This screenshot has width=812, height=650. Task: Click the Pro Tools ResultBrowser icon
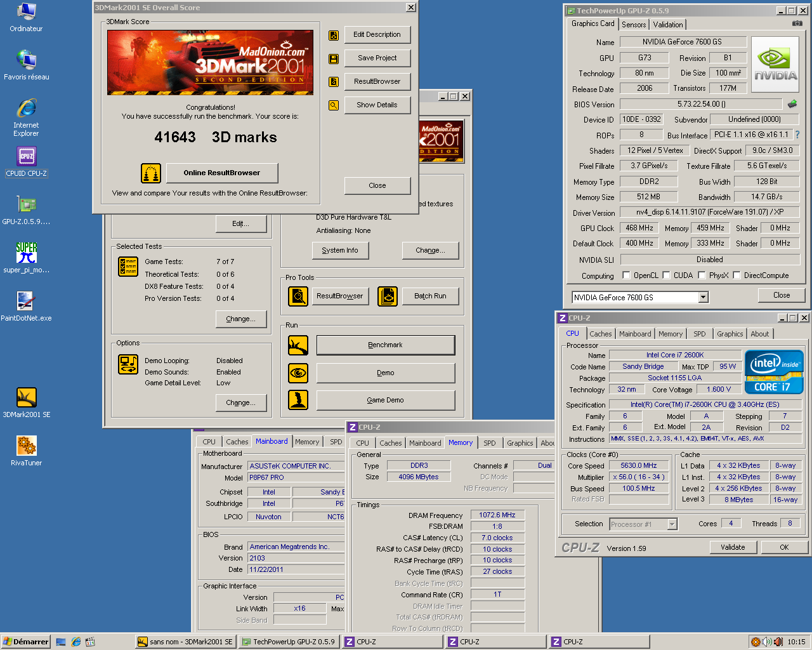point(298,296)
